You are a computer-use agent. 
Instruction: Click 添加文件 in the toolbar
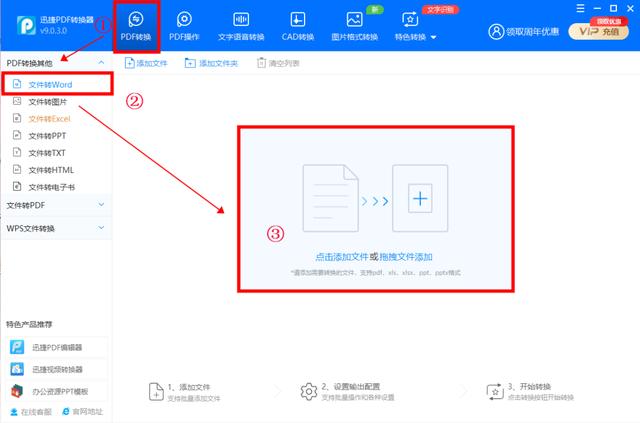coord(146,63)
